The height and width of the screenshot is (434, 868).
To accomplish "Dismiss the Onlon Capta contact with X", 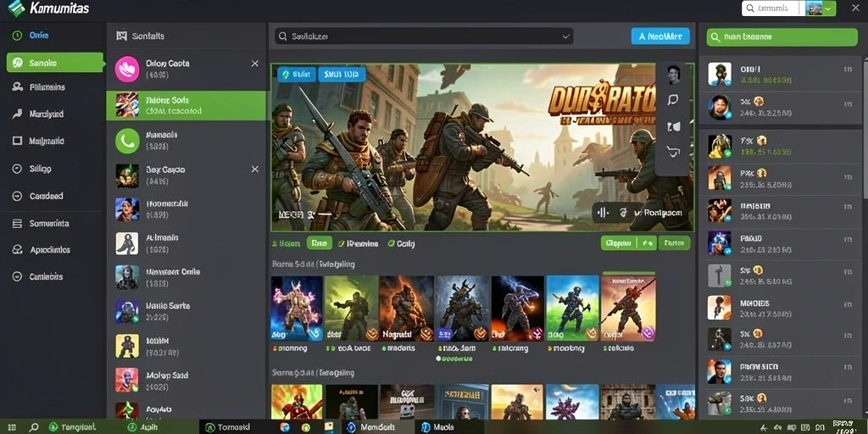I will point(254,64).
